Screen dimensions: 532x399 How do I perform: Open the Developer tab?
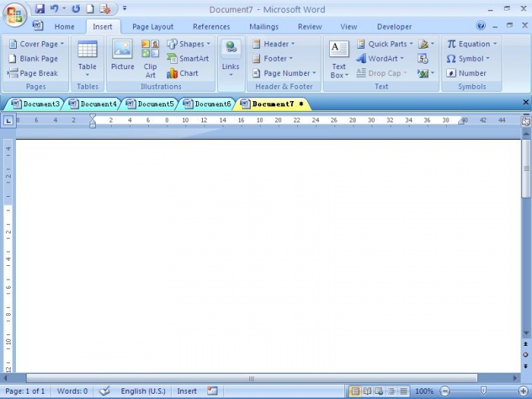[x=394, y=27]
